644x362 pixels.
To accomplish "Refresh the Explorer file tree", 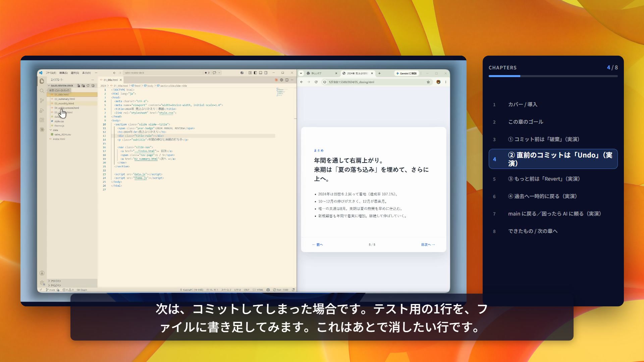I will click(88, 86).
